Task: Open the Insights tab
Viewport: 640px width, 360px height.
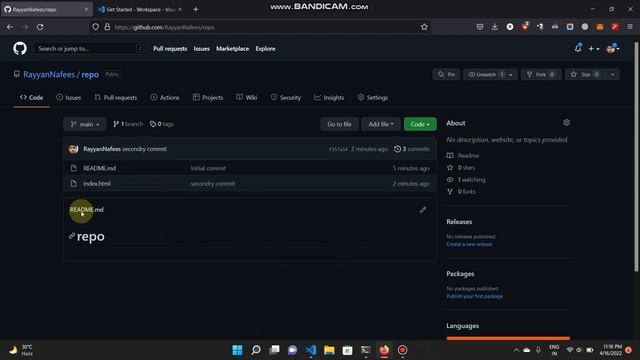Action: [x=329, y=98]
